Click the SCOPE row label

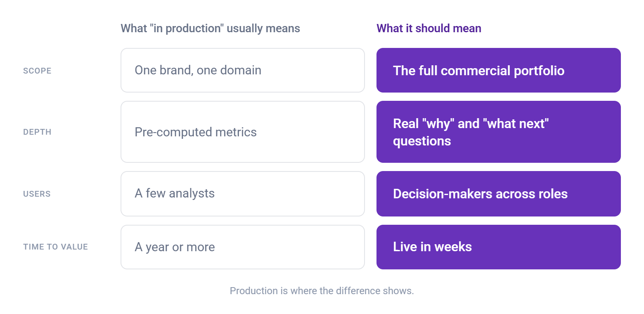[37, 71]
